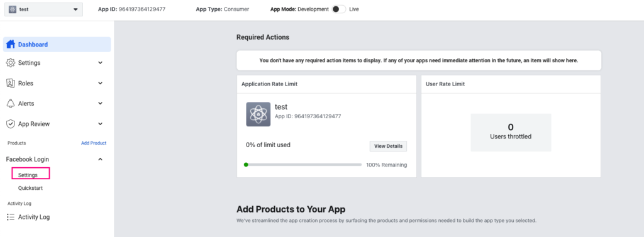Expand the Settings section chevron

point(100,63)
